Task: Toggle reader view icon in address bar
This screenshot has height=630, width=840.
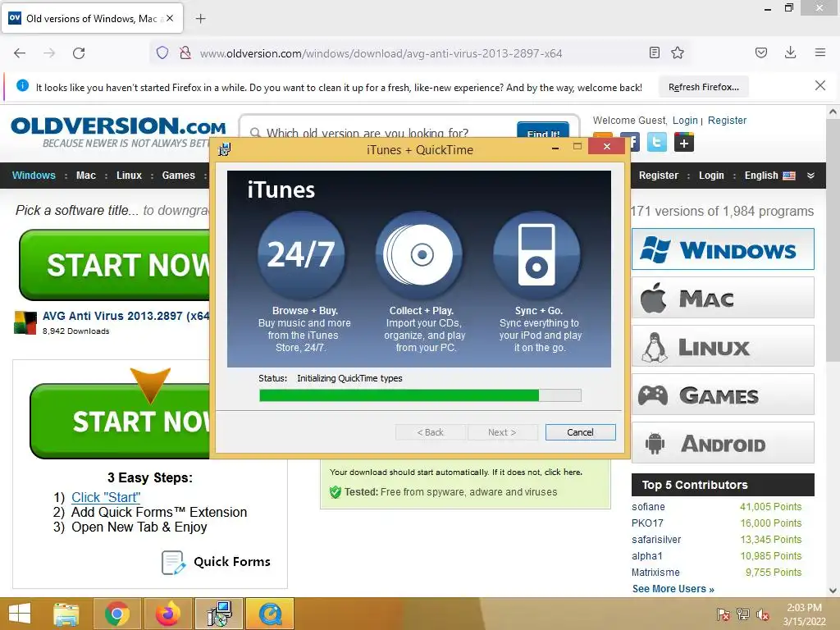Action: click(654, 52)
